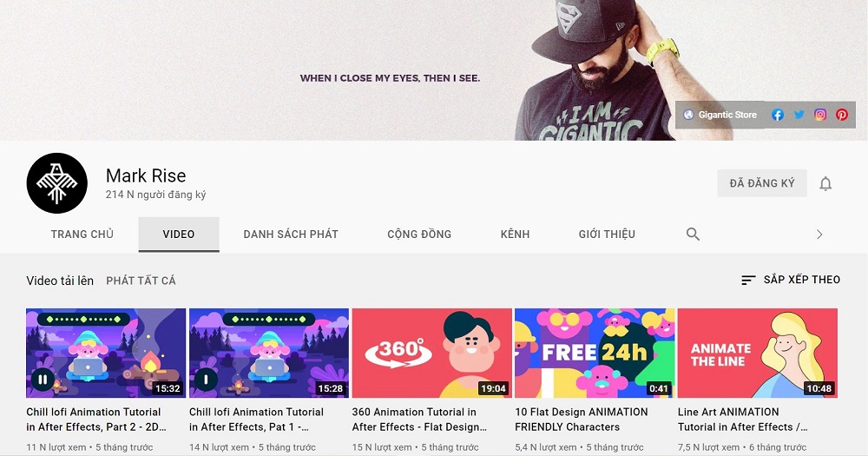Click the notification bell icon
This screenshot has height=456, width=868.
click(x=825, y=183)
